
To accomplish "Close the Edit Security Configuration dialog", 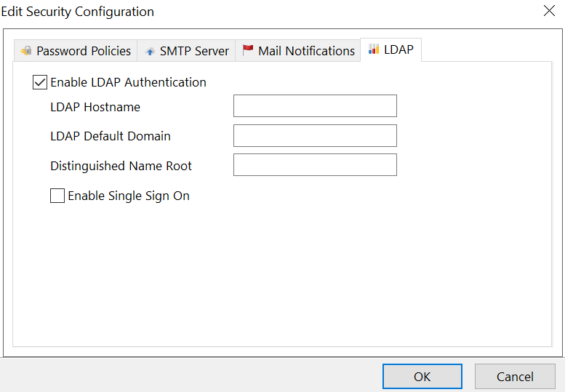I will tap(549, 11).
